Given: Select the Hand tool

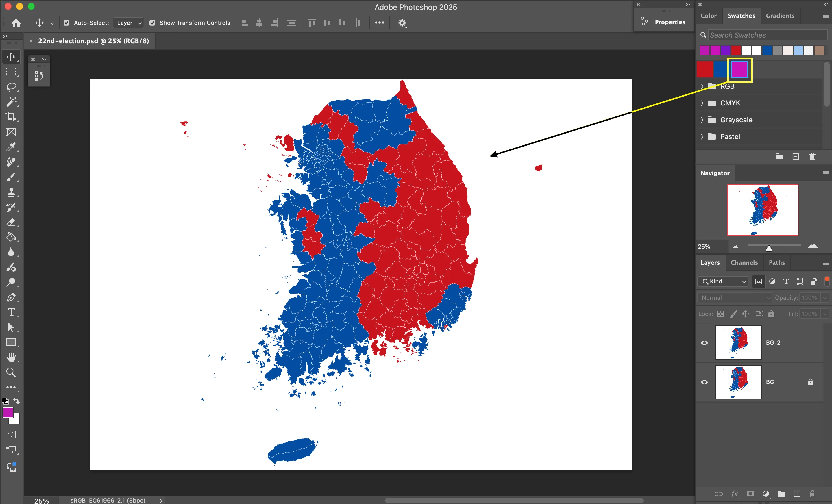Looking at the screenshot, I should (11, 357).
